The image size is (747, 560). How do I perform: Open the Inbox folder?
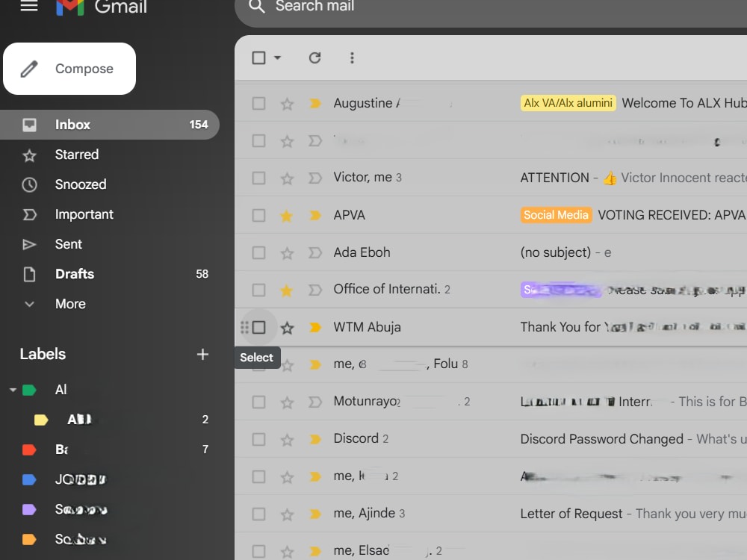(110, 125)
